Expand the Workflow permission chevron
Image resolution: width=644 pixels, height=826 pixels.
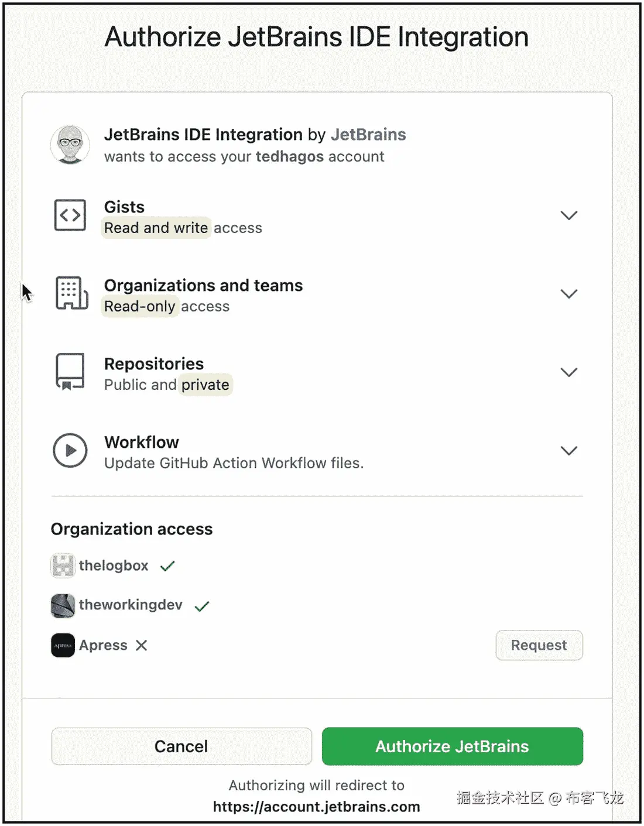click(568, 450)
